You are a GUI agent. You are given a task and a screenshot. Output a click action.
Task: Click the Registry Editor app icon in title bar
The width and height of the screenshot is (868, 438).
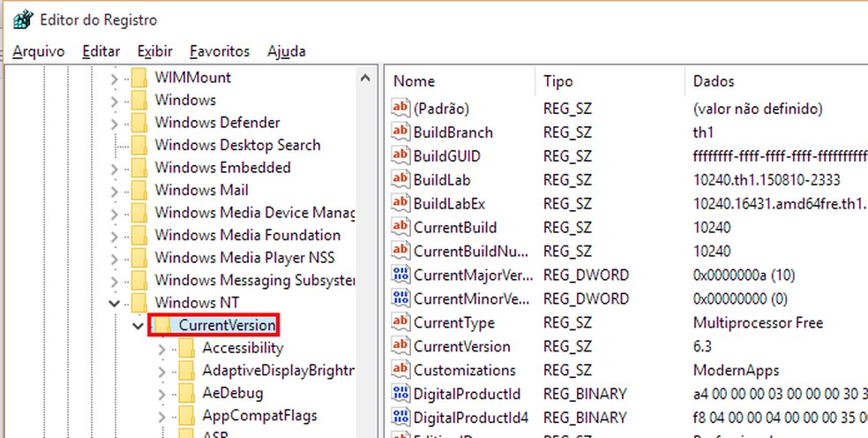point(22,19)
